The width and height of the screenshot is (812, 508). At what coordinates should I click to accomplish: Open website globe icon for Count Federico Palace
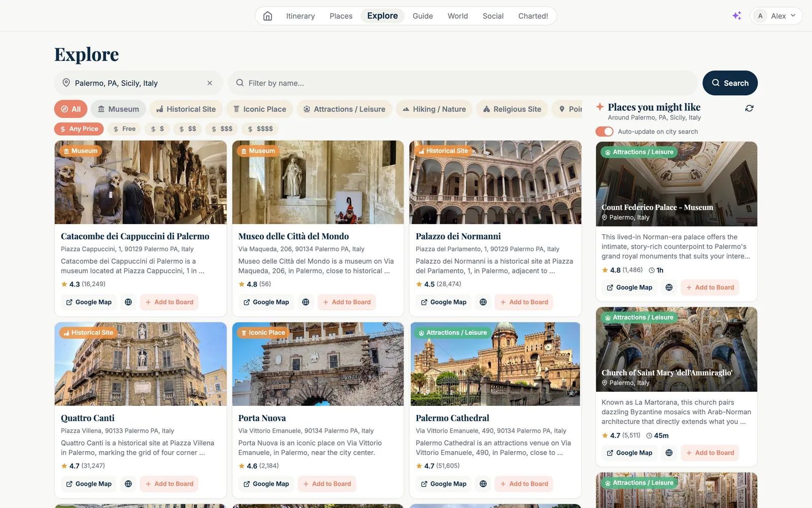(669, 288)
